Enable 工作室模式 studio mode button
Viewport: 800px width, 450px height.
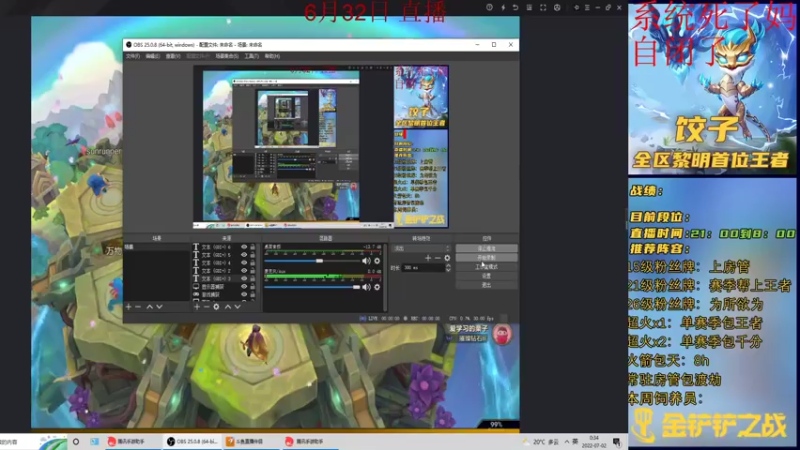(x=486, y=267)
